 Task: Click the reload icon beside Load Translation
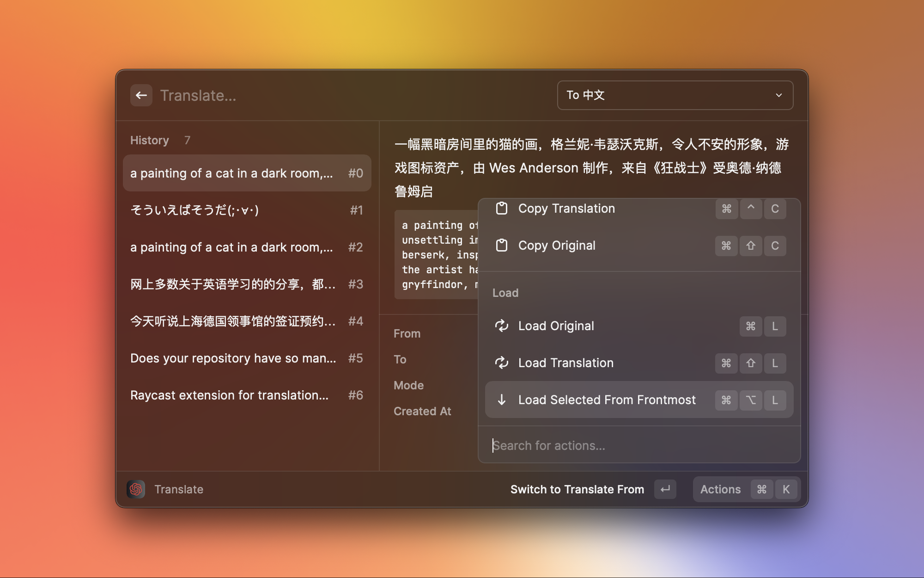click(502, 363)
